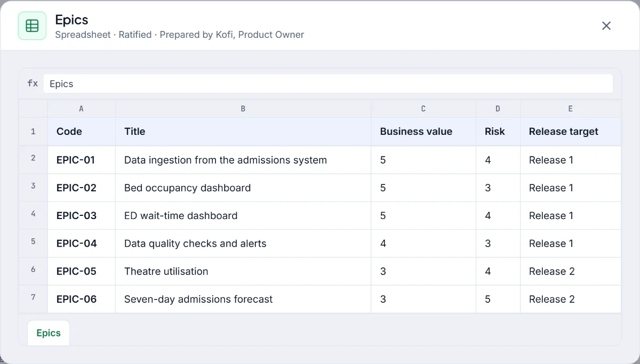Select Release 2 cell for EPIC-05
The height and width of the screenshot is (364, 640).
pos(571,271)
